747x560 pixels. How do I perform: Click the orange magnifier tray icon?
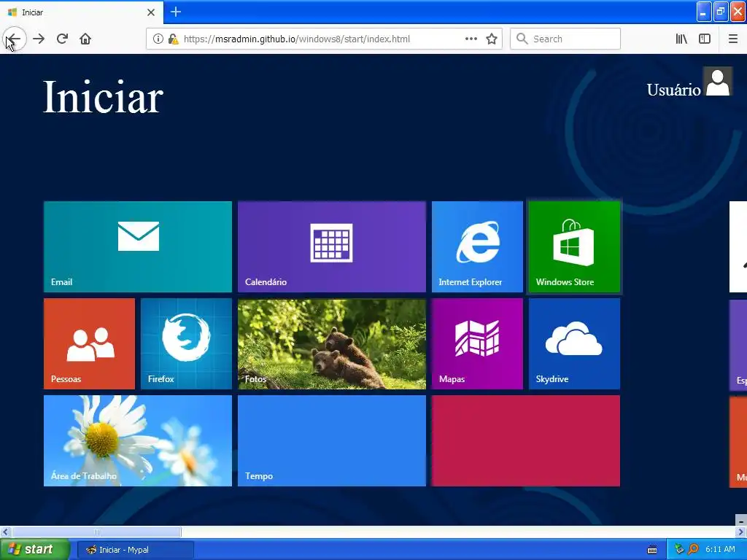pos(693,550)
